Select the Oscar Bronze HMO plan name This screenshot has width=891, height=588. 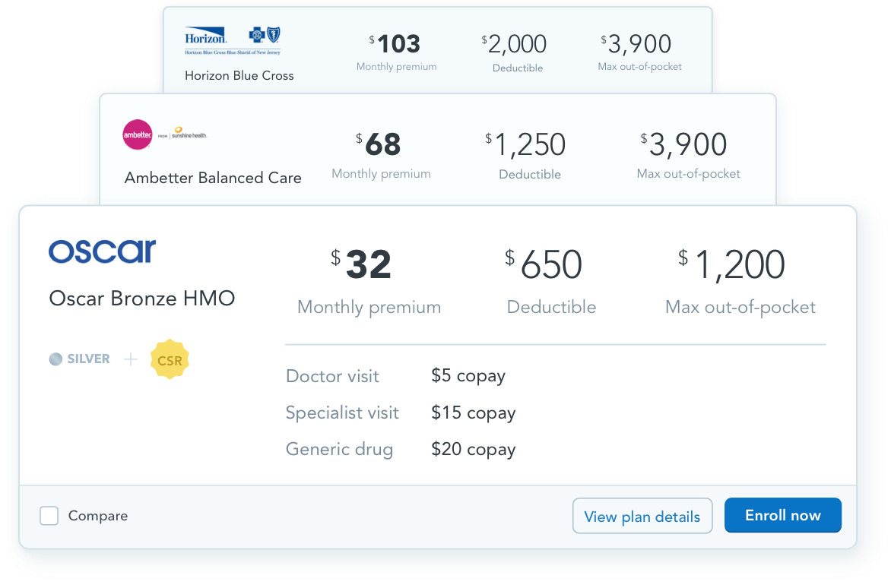[x=142, y=298]
